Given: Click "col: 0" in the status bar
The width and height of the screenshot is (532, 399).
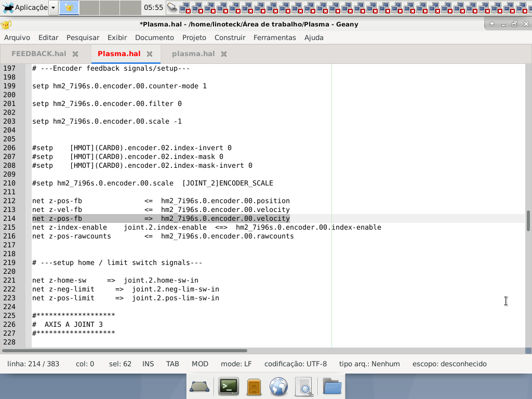Looking at the screenshot, I should [85, 364].
